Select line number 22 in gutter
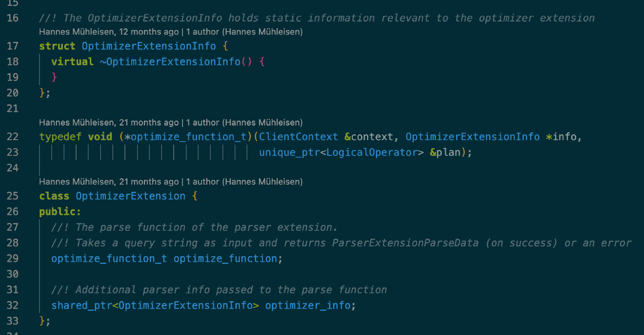This screenshot has height=335, width=644. pos(12,137)
